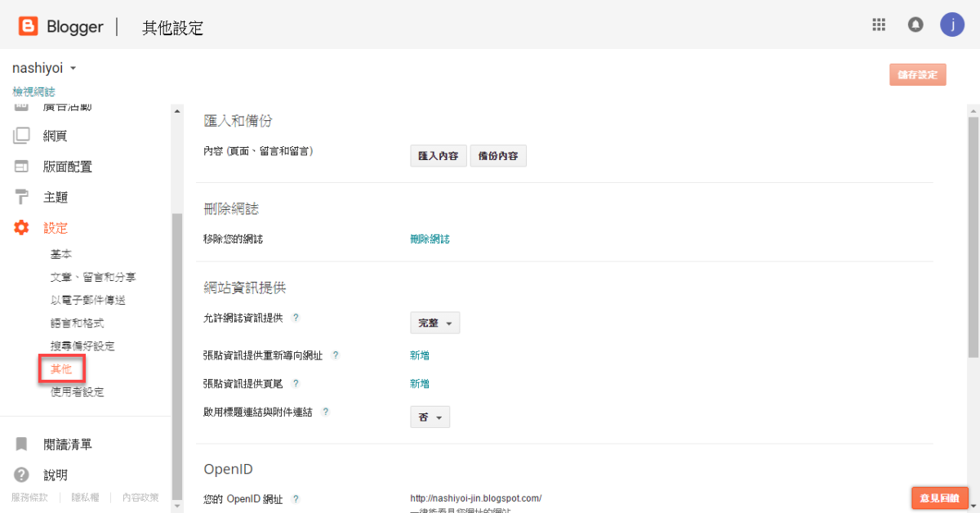Click help icon beside 張貼資訊提供頁尾
This screenshot has height=513, width=980.
click(x=296, y=383)
